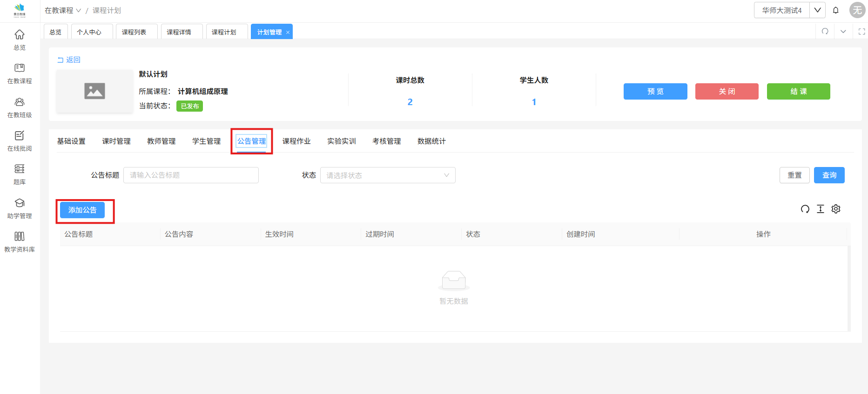The image size is (868, 394).
Task: Open 教学资料库 in sidebar
Action: (x=20, y=242)
